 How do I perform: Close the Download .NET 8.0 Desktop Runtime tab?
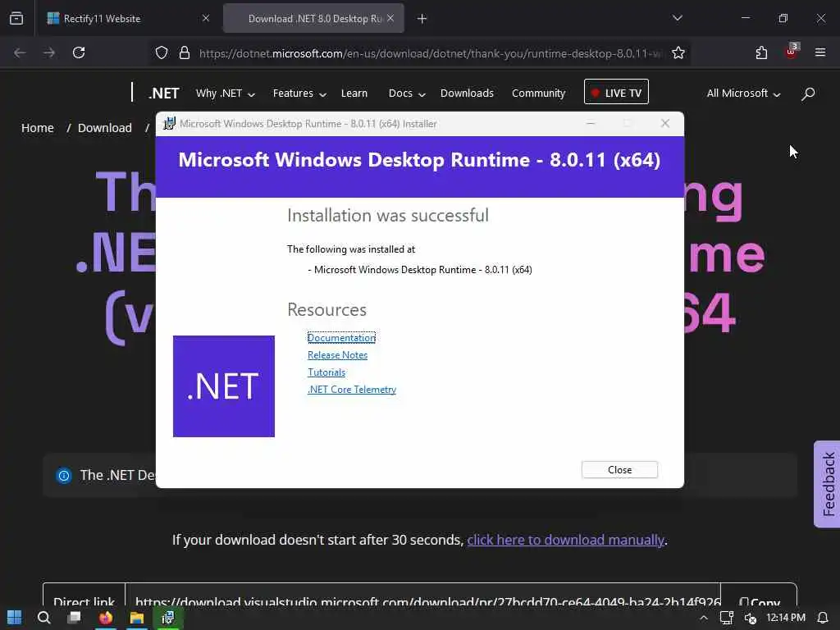[390, 18]
